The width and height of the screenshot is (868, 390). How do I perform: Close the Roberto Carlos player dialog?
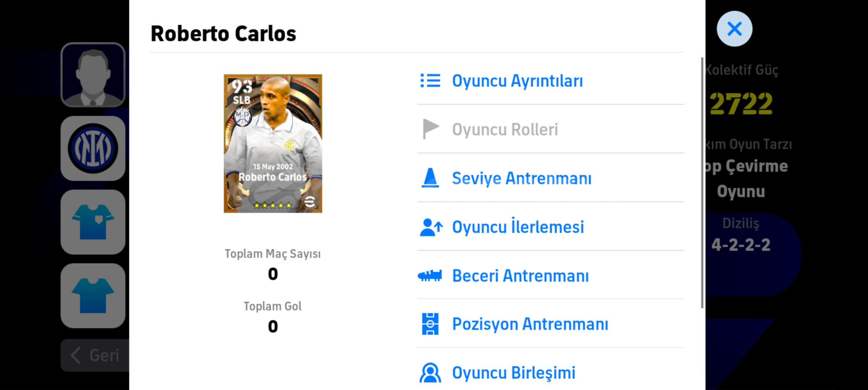click(x=734, y=29)
